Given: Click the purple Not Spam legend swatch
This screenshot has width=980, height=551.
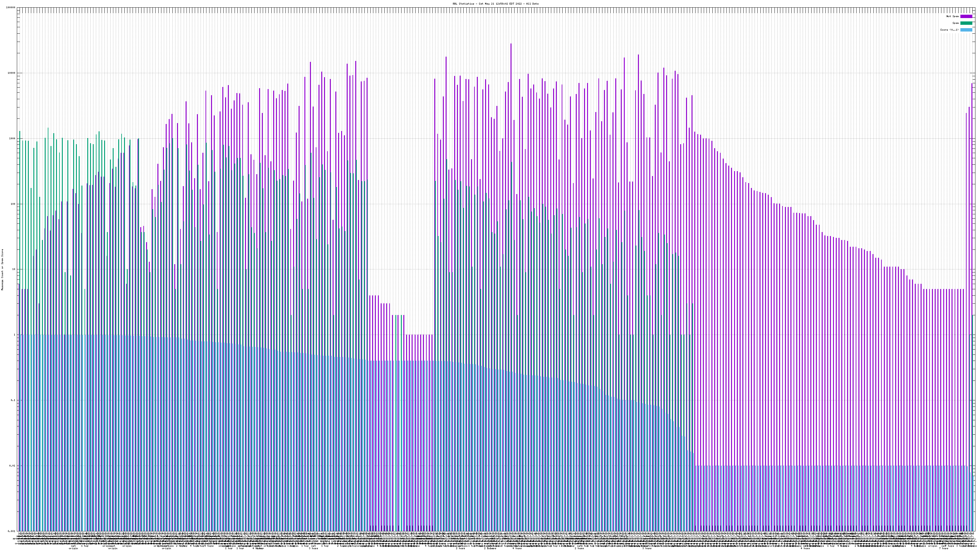Looking at the screenshot, I should (966, 16).
